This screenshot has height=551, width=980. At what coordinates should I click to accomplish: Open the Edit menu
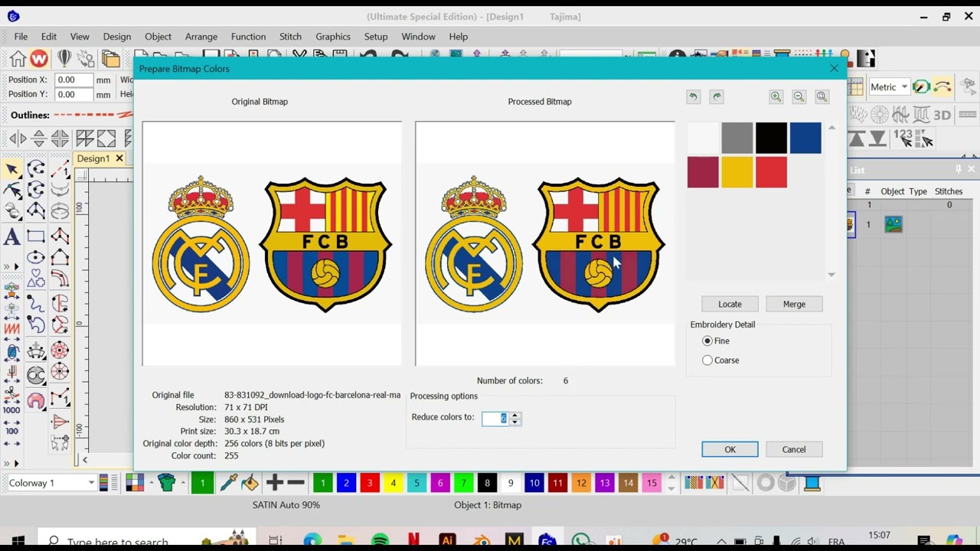49,37
